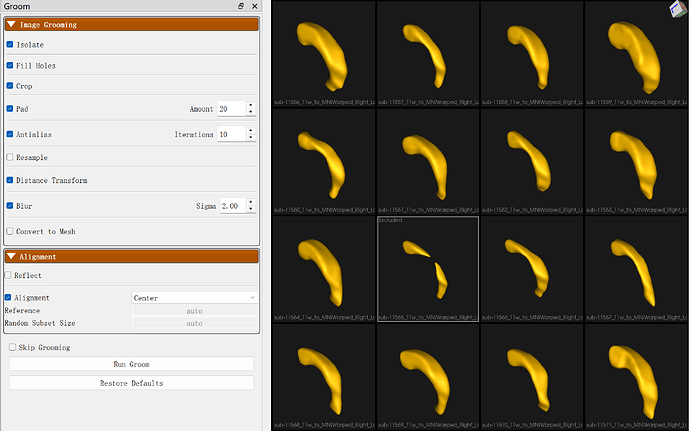Open the Alignment method dropdown (Center)
690x431 pixels.
(x=195, y=298)
